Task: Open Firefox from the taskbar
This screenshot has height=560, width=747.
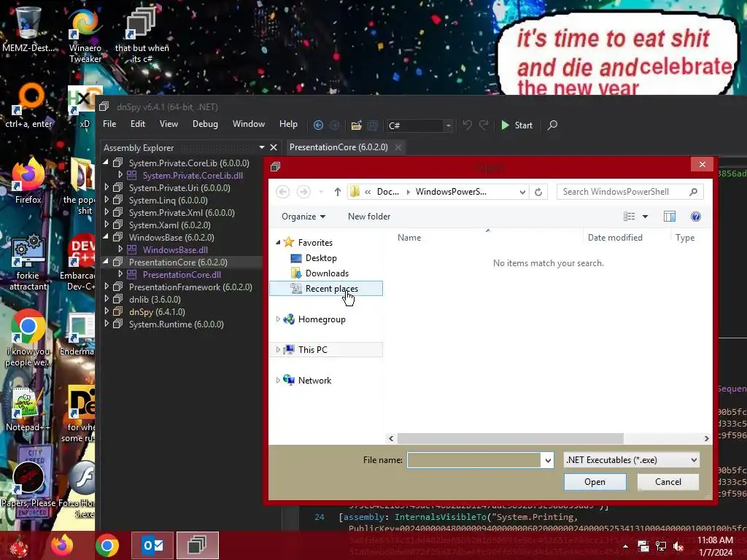Action: click(x=63, y=545)
